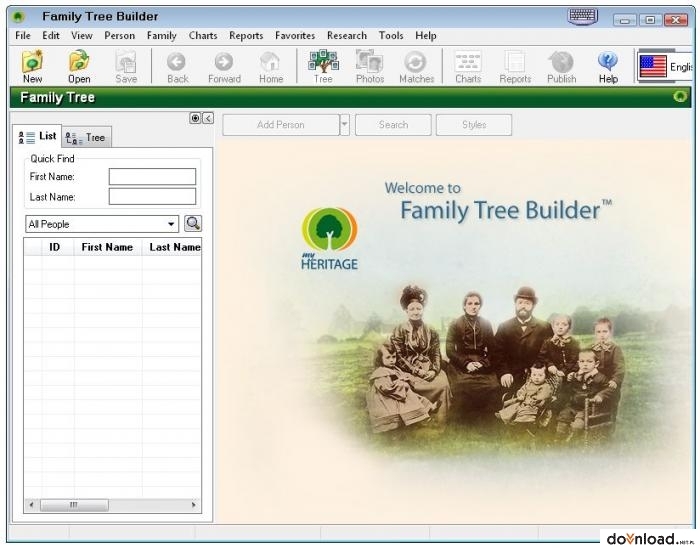The width and height of the screenshot is (700, 548).
Task: Click the Family Tree Builder app icon in title bar
Action: [x=18, y=17]
